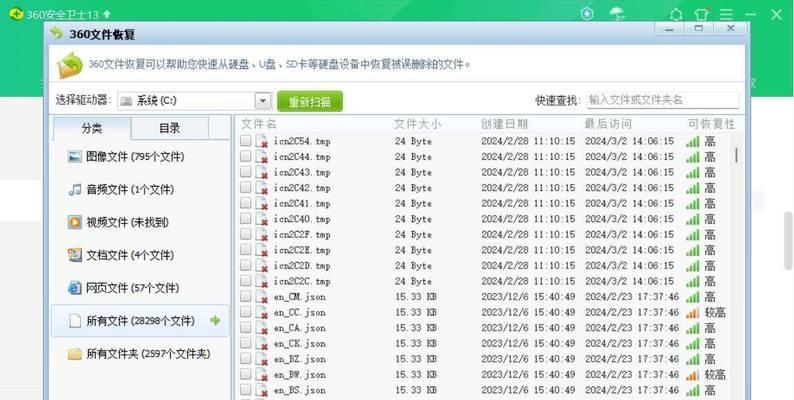Click the image files category icon
Viewport: 794px width, 400px height.
[x=74, y=156]
